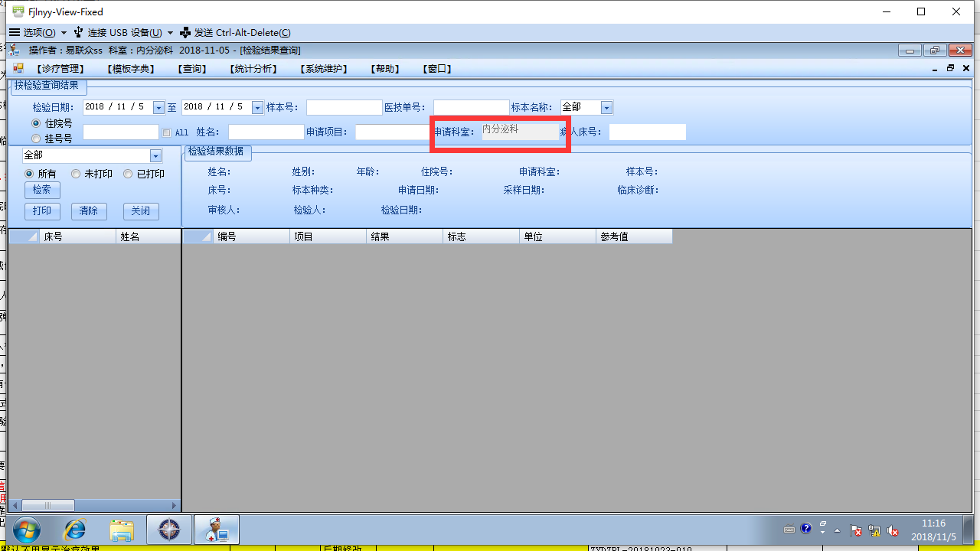Viewport: 980px width, 551px height.
Task: Open the 系统维护 menu
Action: [324, 69]
